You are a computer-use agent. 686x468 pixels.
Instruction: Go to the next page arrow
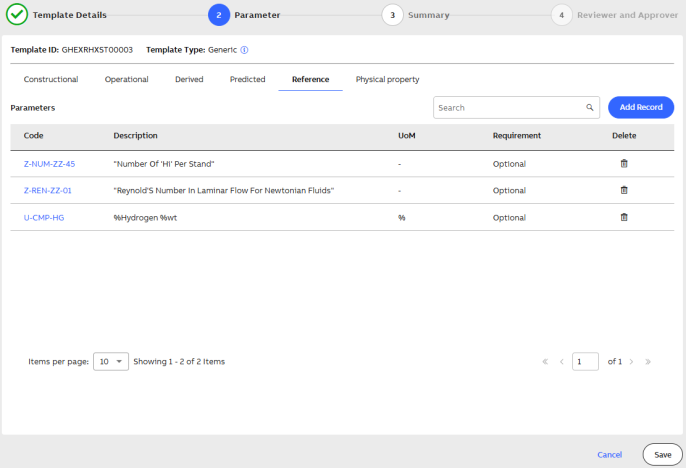point(632,361)
